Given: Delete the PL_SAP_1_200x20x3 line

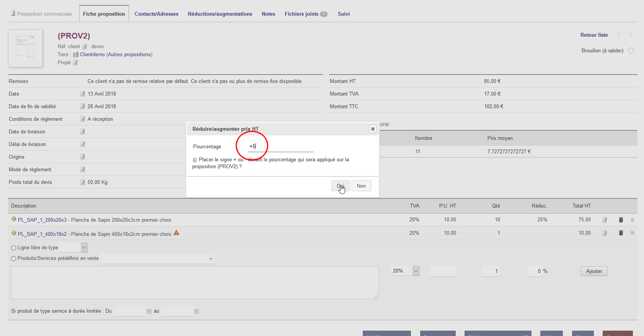Looking at the screenshot, I should pos(621,220).
